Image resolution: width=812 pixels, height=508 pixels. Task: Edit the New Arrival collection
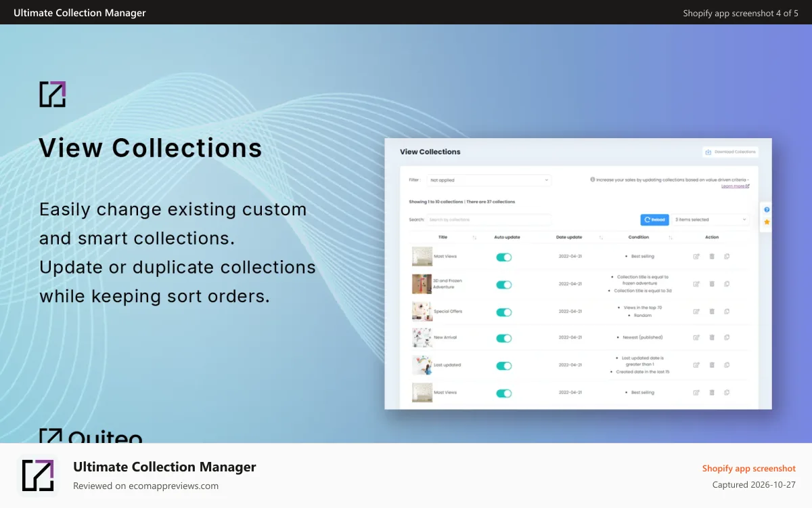696,337
